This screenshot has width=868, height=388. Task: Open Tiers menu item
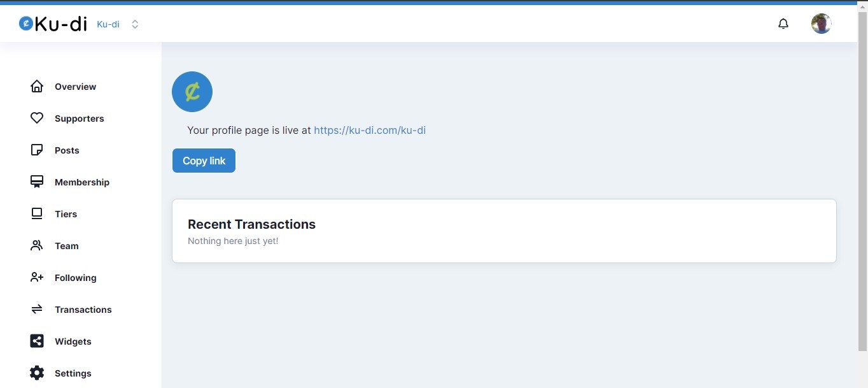(66, 214)
